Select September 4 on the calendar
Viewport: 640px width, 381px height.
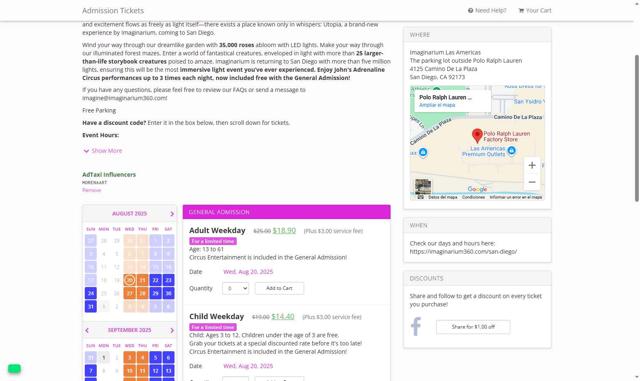(x=142, y=357)
